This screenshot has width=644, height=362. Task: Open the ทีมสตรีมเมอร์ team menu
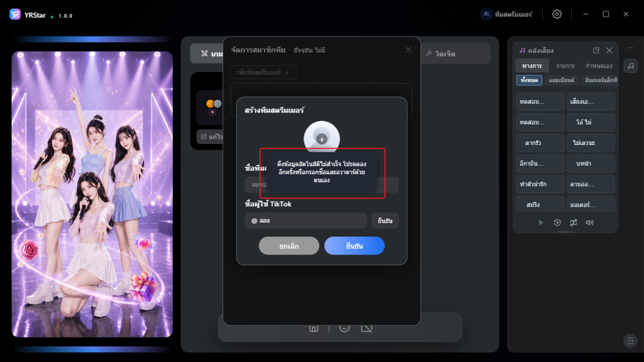(x=507, y=14)
